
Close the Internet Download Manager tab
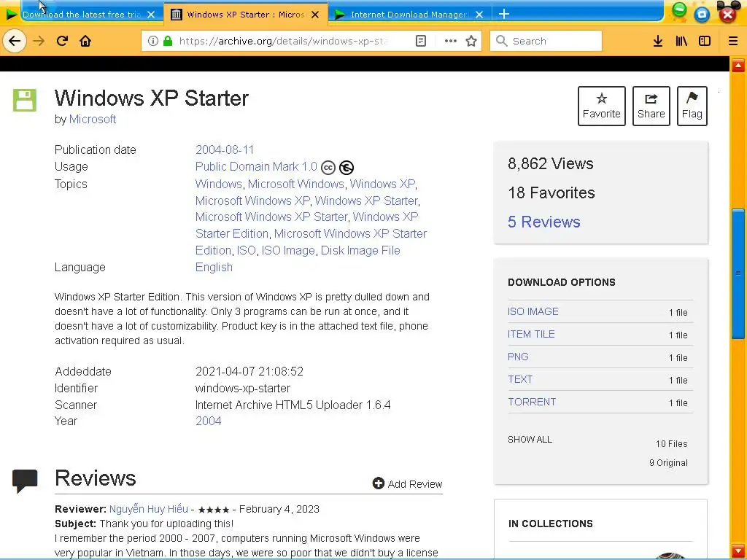(479, 15)
